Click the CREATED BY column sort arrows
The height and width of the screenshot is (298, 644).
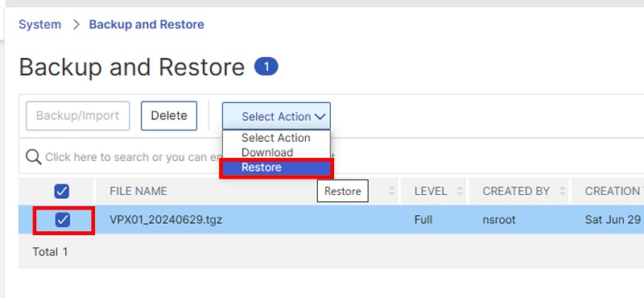click(562, 191)
